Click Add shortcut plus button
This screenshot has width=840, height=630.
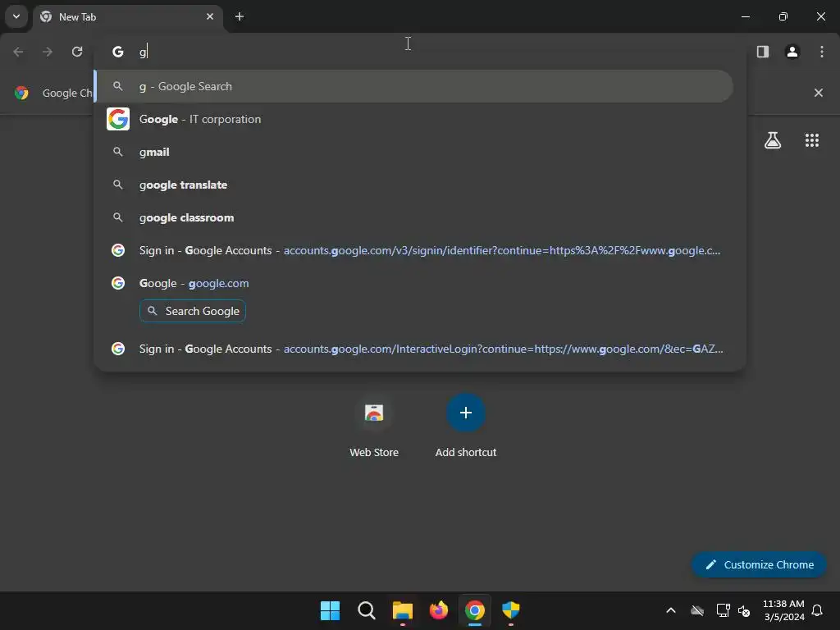click(466, 413)
